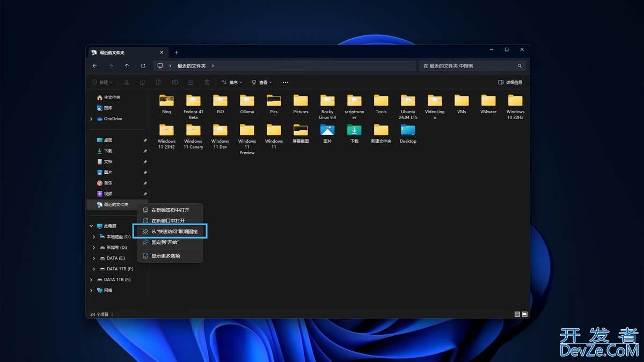Go forward with the right arrow button
This screenshot has width=644, height=362.
point(111,66)
